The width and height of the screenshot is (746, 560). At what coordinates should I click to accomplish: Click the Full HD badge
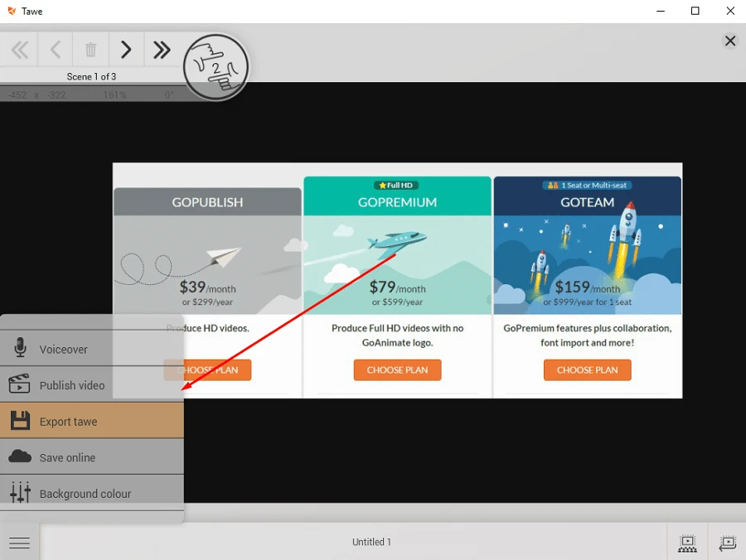[396, 185]
